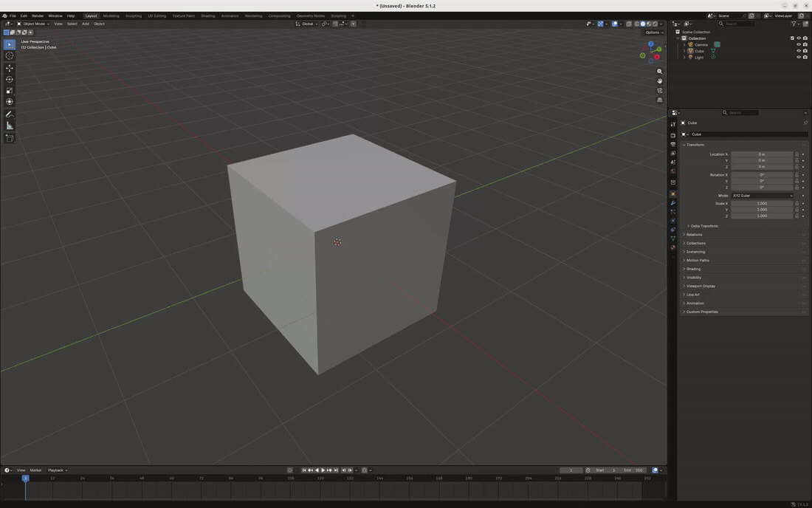Click the current frame marker on timeline
This screenshot has height=508, width=812.
[25, 478]
